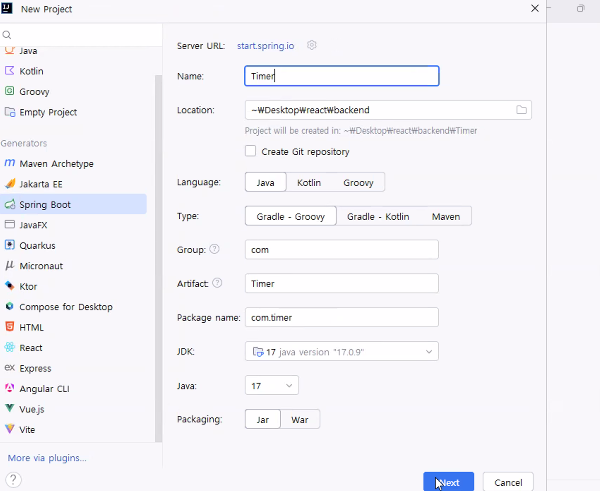
Task: Open the JDK dropdown
Action: [x=342, y=351]
